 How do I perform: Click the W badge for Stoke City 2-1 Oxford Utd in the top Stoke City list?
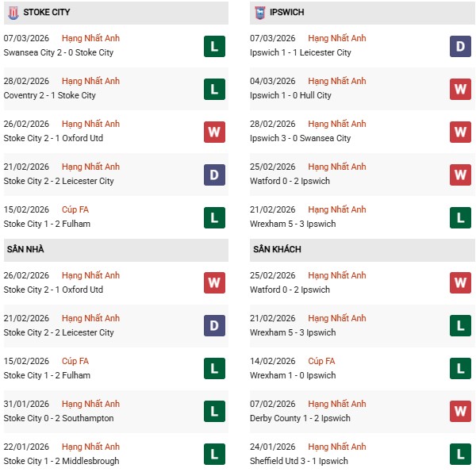tap(214, 132)
